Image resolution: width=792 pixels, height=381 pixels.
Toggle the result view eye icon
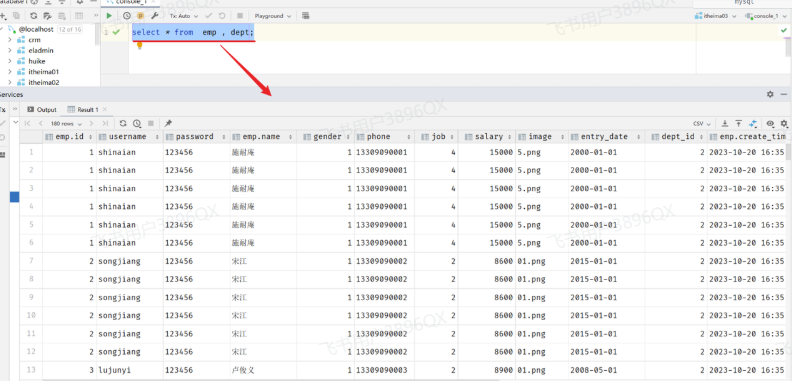coord(770,123)
